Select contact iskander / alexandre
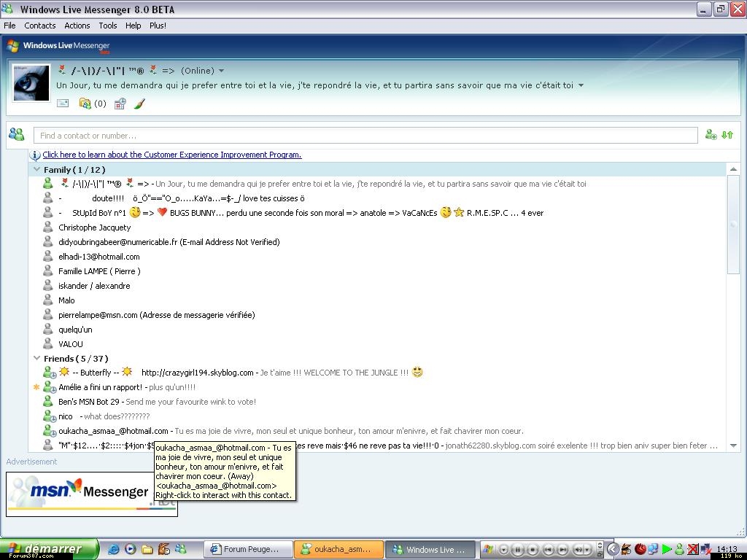Screen dimensions: 747x560 point(94,286)
